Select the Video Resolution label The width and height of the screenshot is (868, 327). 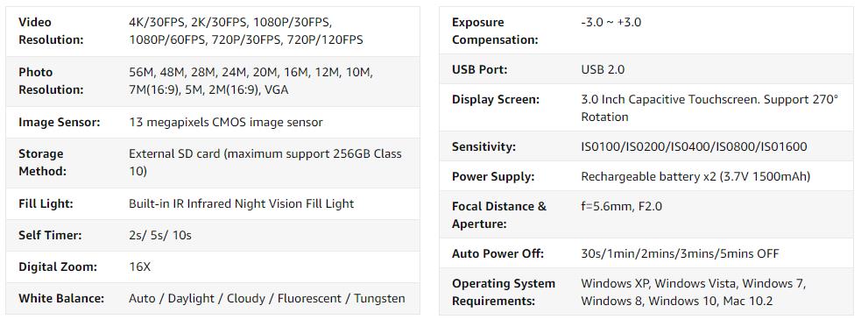coord(51,31)
